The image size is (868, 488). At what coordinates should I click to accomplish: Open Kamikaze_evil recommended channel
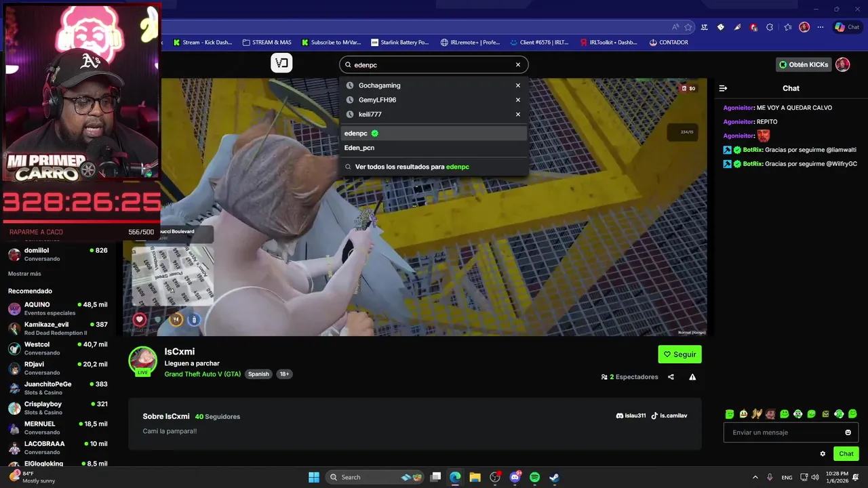point(58,329)
